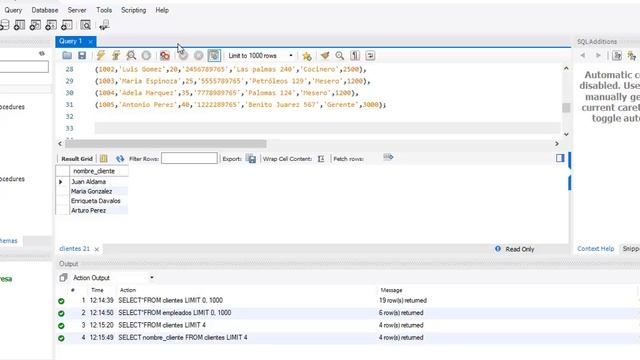Execute the query with the lightning bolt

[x=100, y=56]
